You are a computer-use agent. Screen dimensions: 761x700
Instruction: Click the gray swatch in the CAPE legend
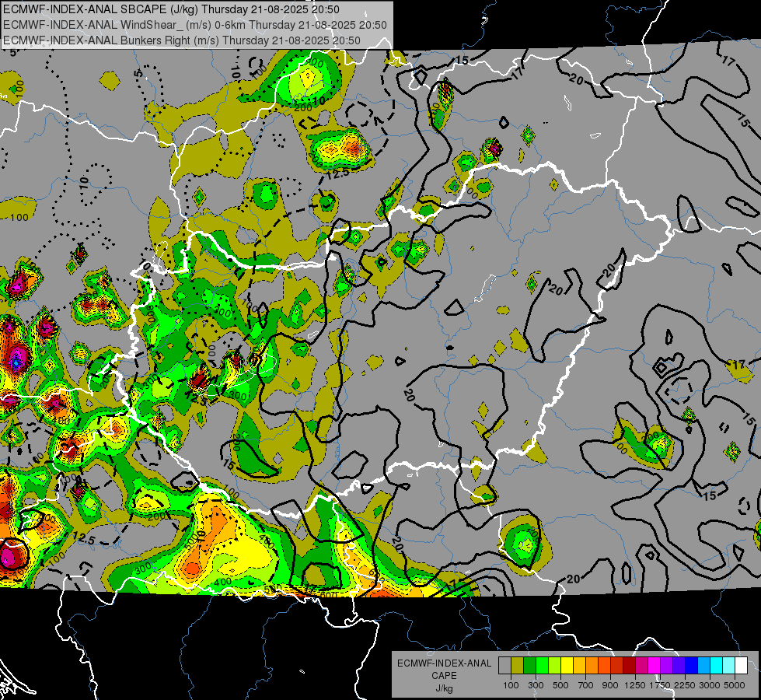click(x=504, y=666)
